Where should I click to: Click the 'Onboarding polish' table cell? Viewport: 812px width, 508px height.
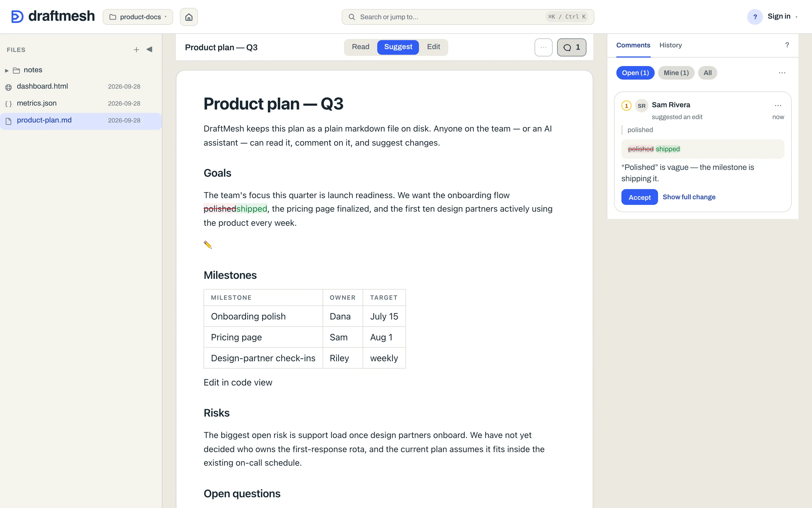click(x=263, y=316)
